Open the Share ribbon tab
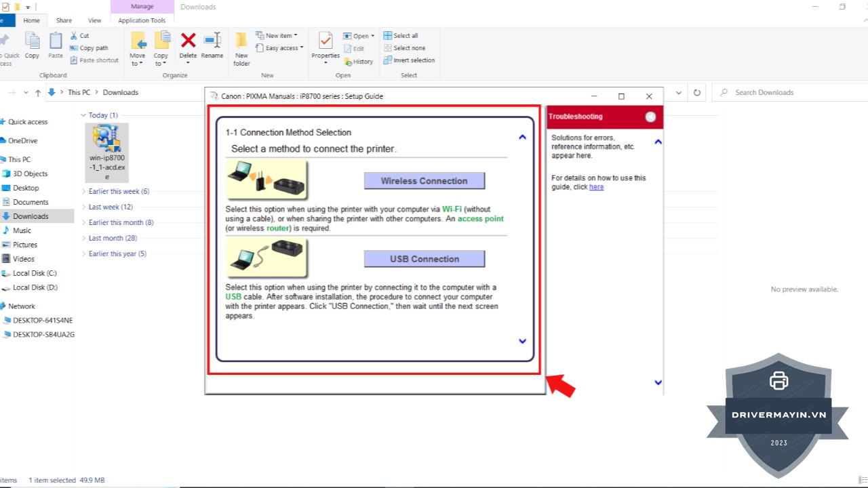Viewport: 868px width, 488px height. (64, 20)
